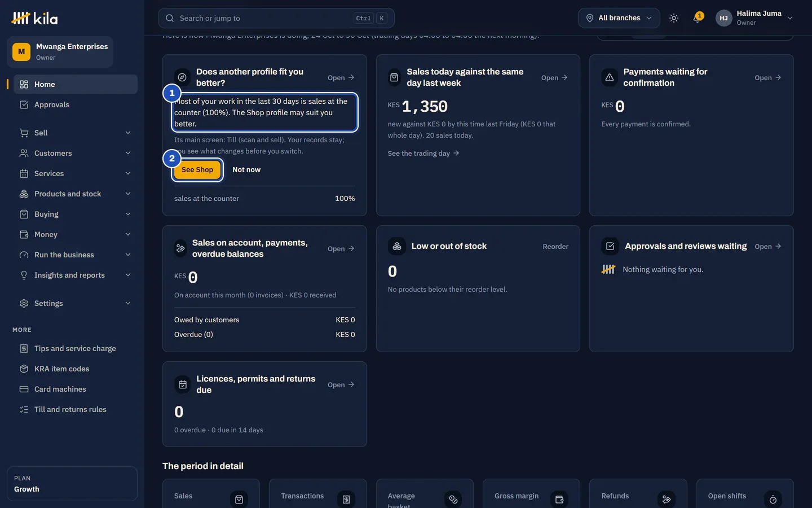Open the profile fit card link
812x508 pixels.
[x=341, y=78]
